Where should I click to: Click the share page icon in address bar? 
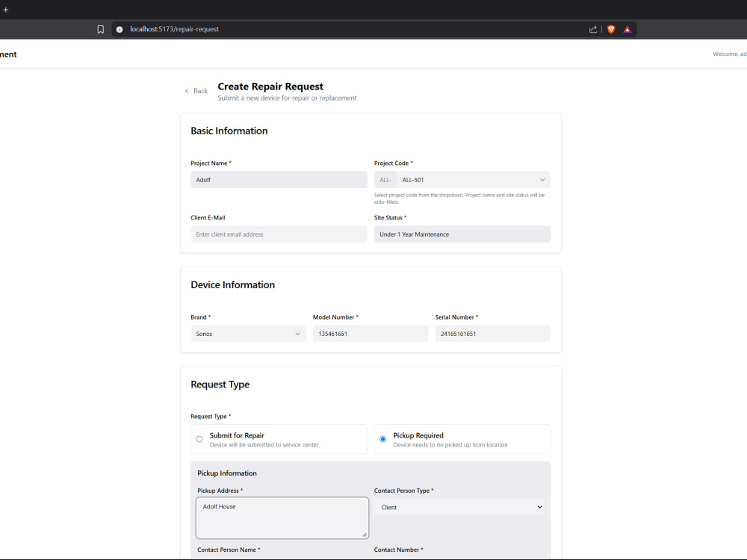tap(593, 30)
